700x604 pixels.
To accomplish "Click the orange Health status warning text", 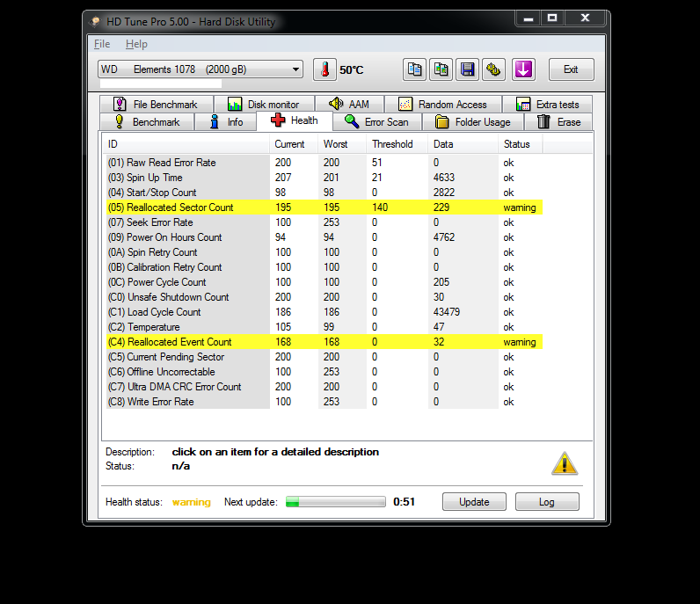I will (191, 502).
